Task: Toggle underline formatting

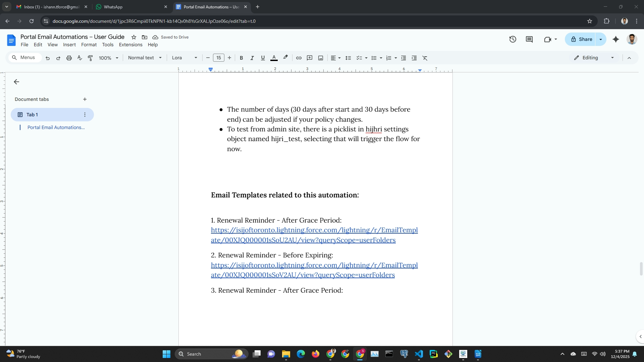Action: tap(263, 58)
